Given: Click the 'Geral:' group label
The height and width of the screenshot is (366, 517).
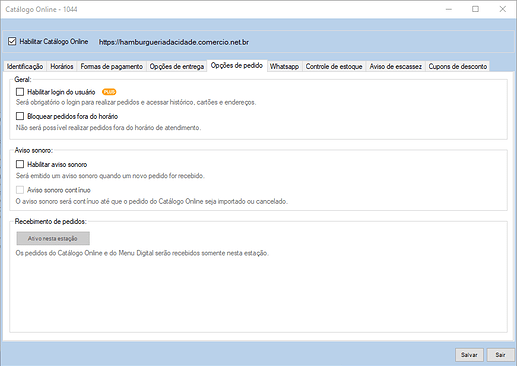Looking at the screenshot, I should pos(23,79).
